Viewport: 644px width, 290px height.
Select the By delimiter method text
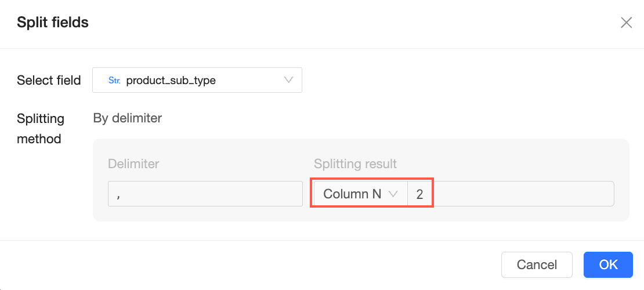pyautogui.click(x=128, y=118)
